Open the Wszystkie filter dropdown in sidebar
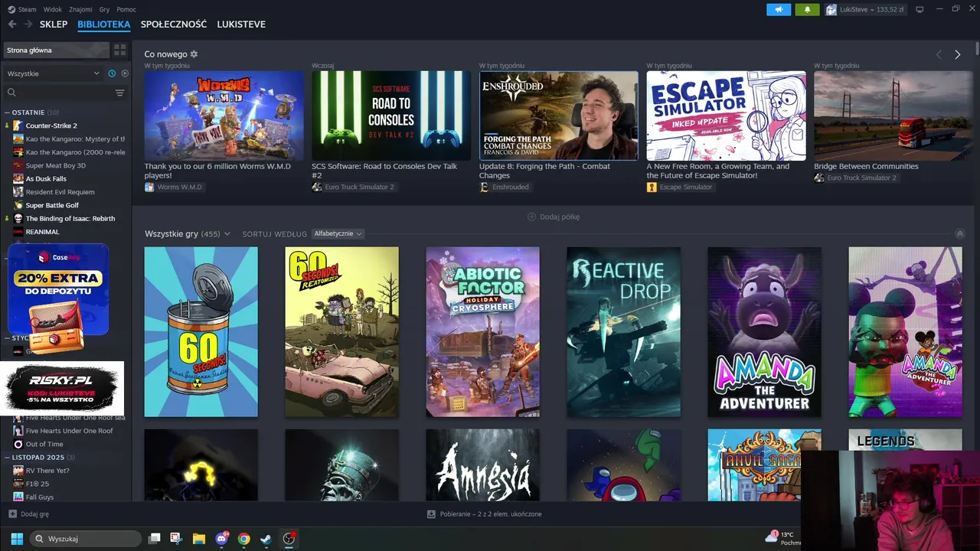This screenshot has width=980, height=551. pos(53,73)
